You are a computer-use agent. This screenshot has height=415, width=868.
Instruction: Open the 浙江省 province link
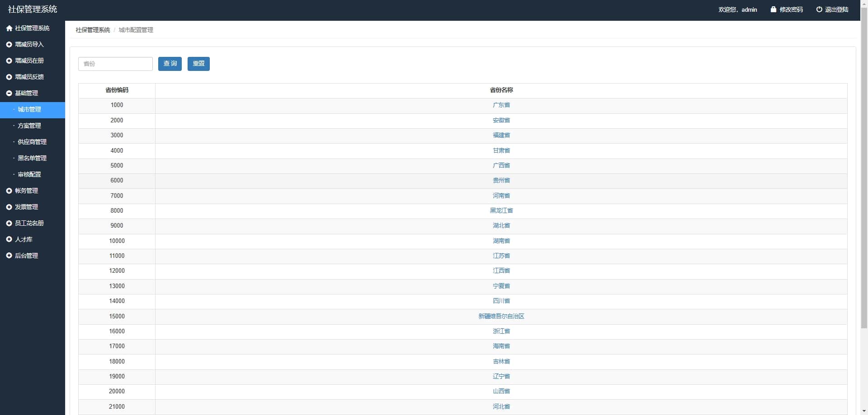(x=501, y=331)
